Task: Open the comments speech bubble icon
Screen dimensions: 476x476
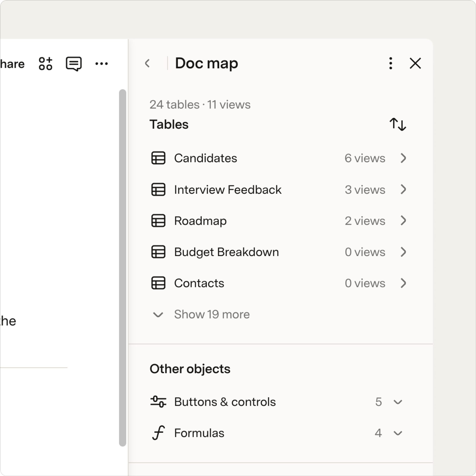Action: tap(74, 64)
